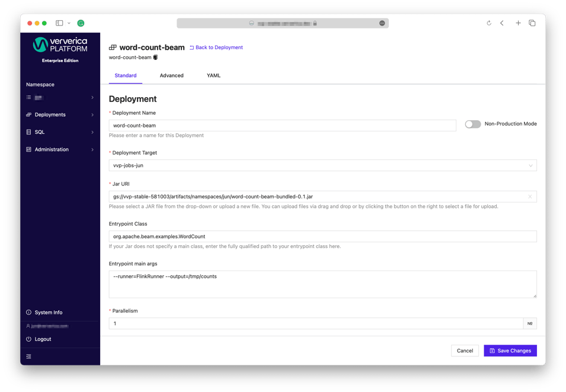This screenshot has width=566, height=392.
Task: Clear the Jar URI field with the x icon
Action: coord(530,197)
